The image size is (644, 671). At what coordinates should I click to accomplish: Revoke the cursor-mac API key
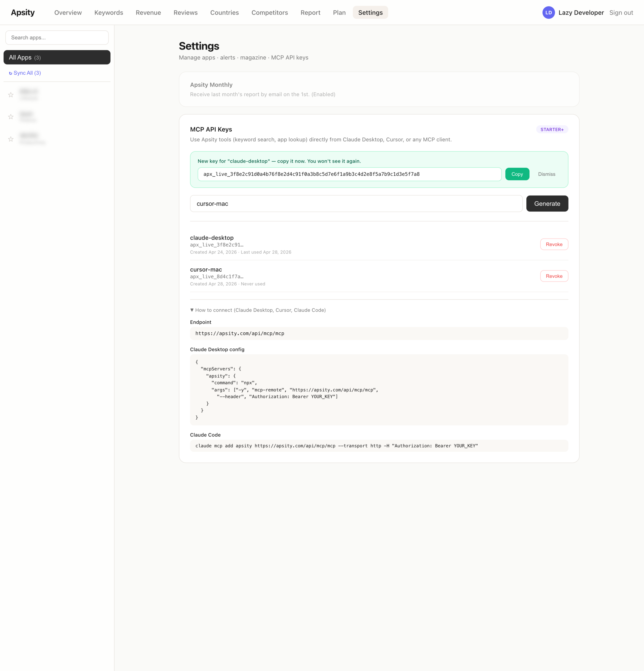[x=554, y=276]
